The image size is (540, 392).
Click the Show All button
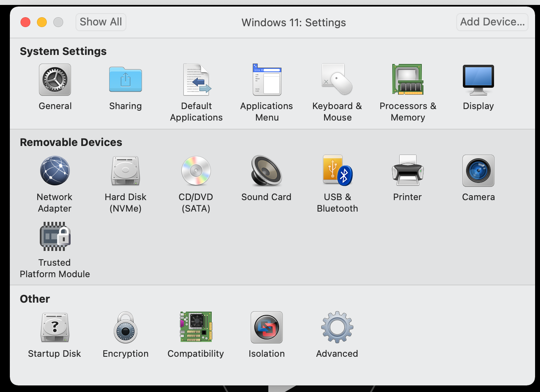[x=101, y=22]
